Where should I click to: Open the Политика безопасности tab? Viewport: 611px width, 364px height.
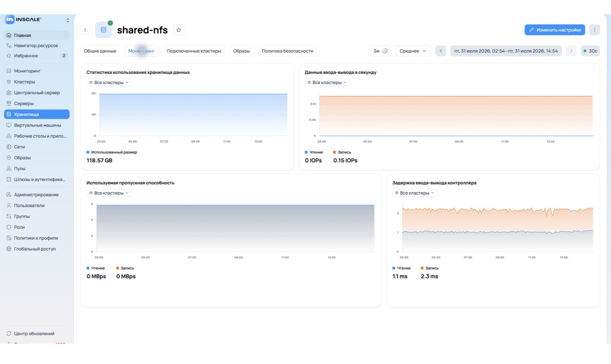tap(287, 51)
